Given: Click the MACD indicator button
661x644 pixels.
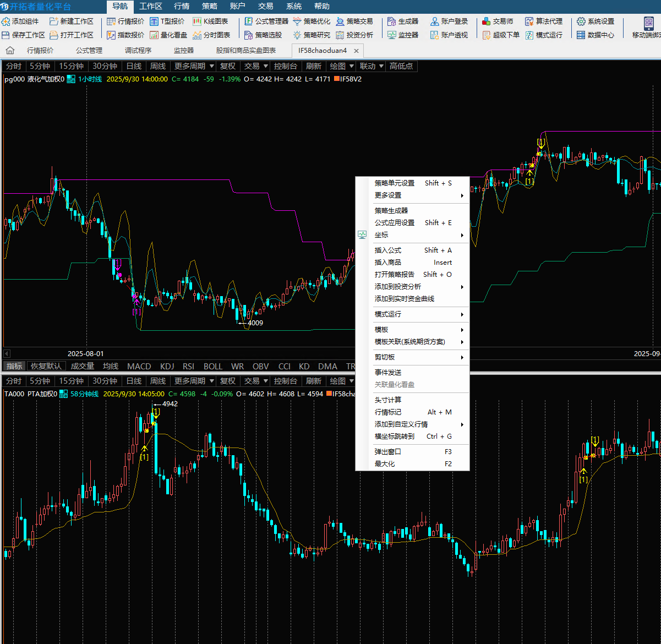Looking at the screenshot, I should coord(139,366).
